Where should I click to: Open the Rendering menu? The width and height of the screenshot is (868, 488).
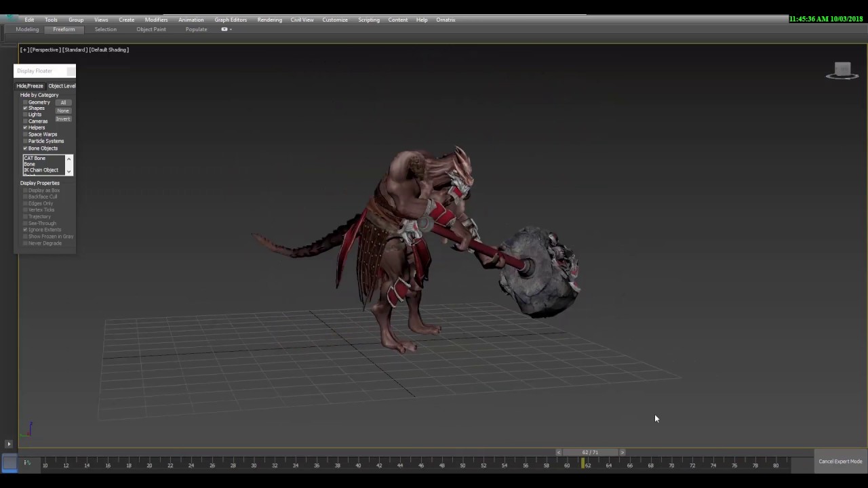[269, 20]
